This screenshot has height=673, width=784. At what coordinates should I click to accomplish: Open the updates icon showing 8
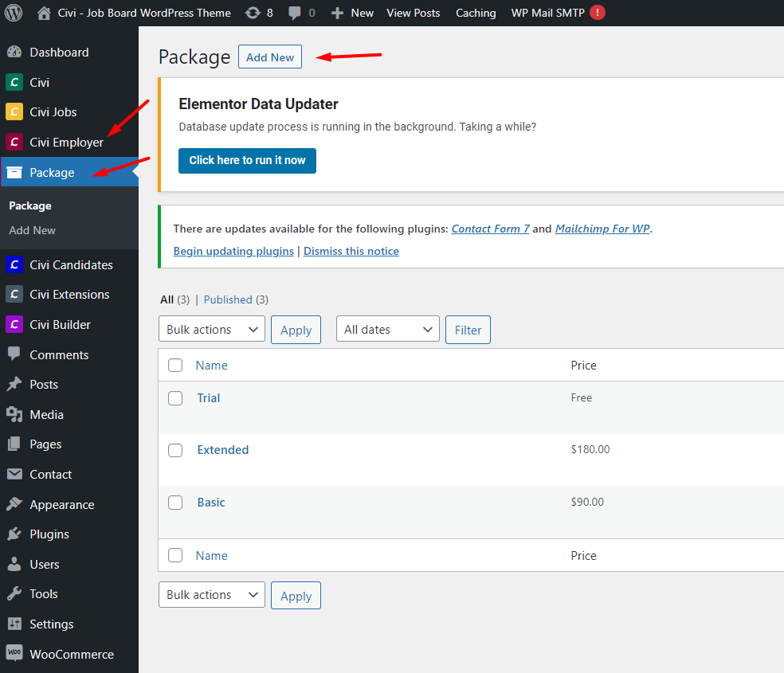click(x=253, y=13)
